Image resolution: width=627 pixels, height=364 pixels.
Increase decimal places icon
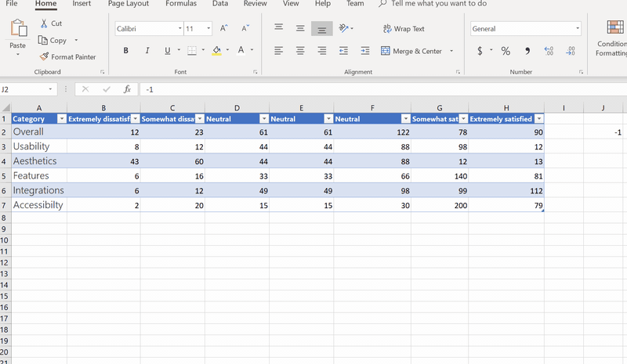(549, 51)
